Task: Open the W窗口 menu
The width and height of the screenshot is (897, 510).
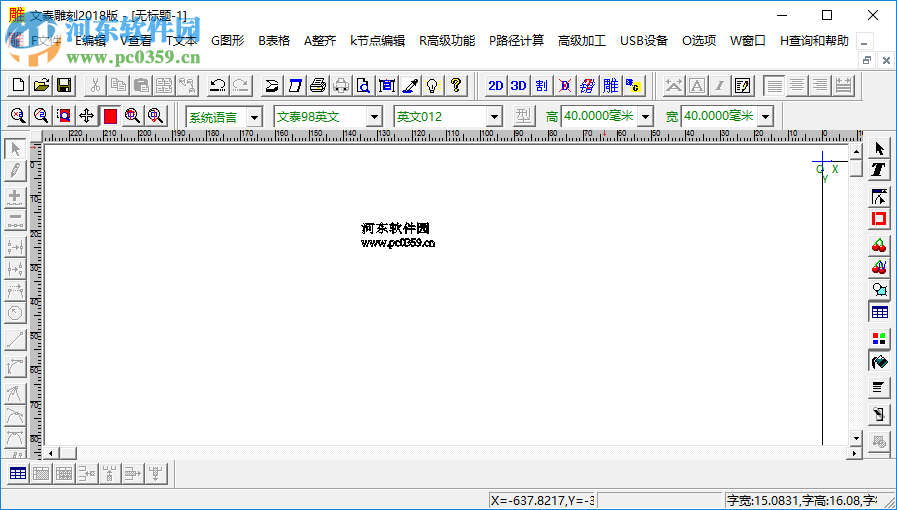Action: point(748,41)
